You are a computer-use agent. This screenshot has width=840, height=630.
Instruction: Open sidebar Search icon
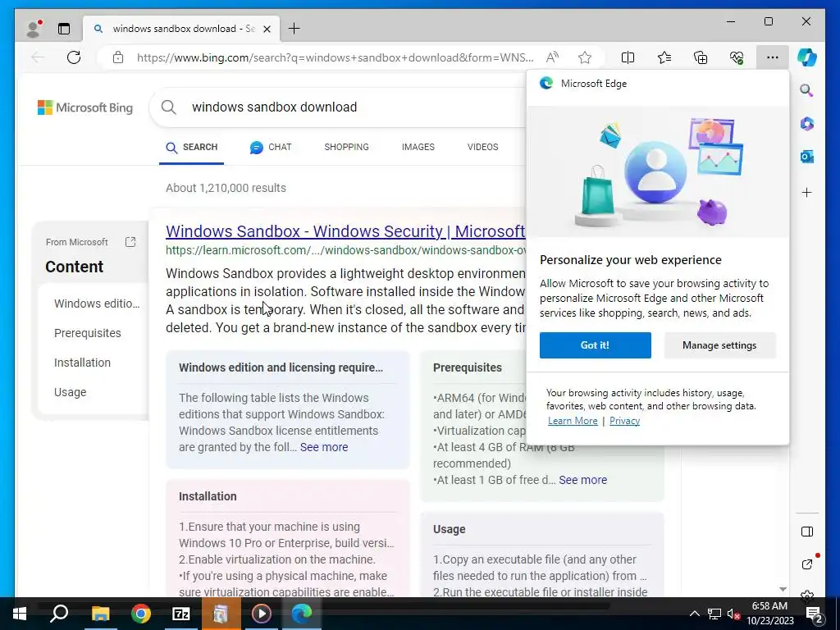pos(807,90)
